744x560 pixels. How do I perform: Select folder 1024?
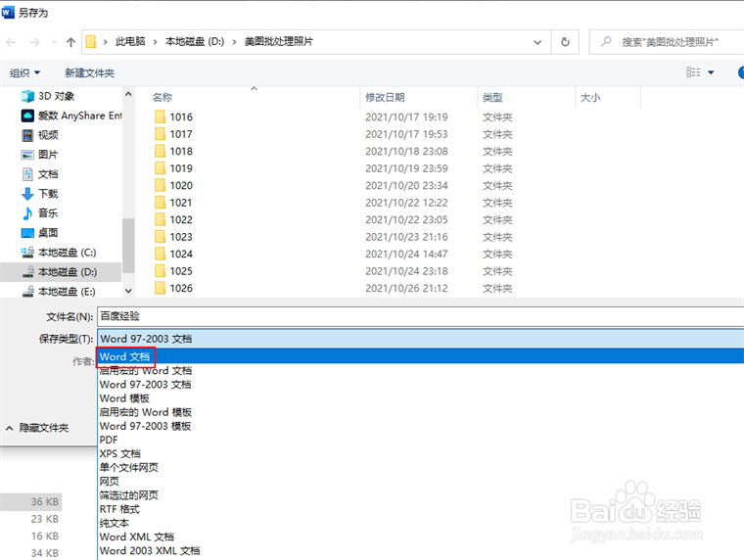[173, 254]
